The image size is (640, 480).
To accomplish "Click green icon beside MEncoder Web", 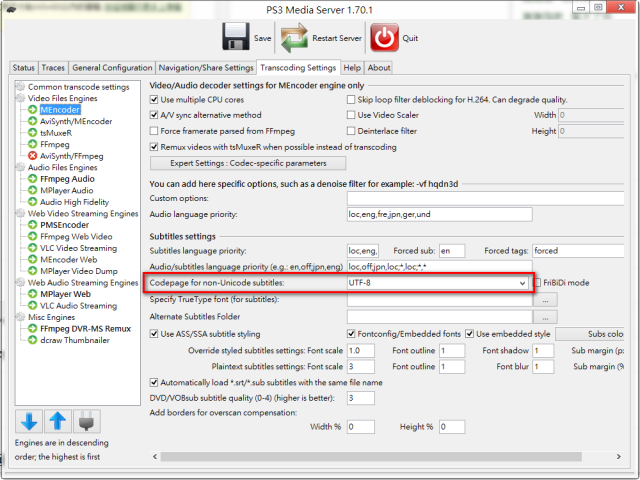I will point(33,259).
